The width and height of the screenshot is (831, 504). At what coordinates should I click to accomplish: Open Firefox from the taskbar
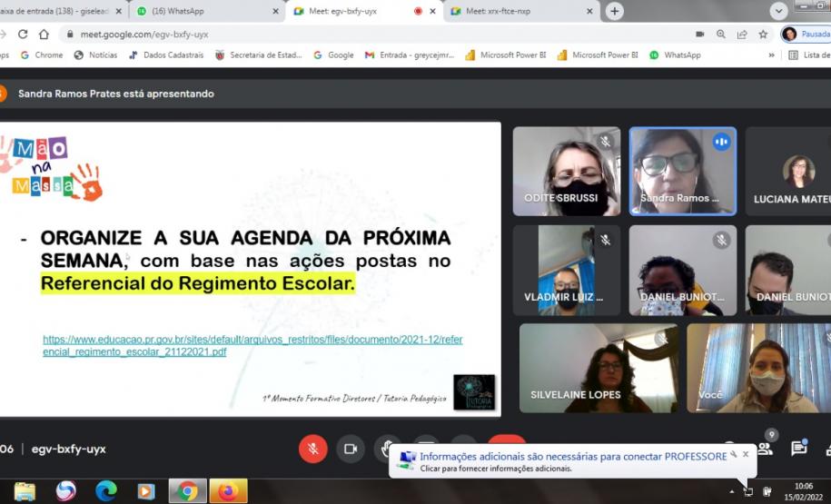(x=228, y=491)
